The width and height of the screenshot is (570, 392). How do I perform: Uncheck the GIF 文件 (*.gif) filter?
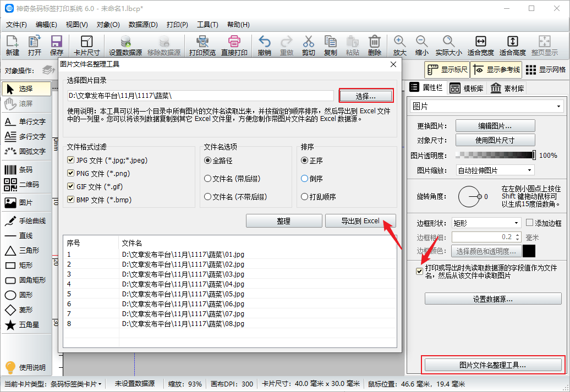coord(71,186)
